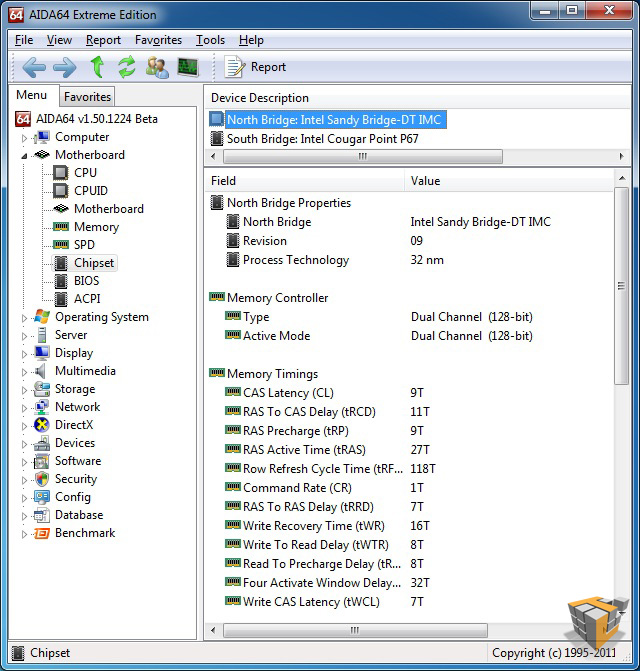
Task: Open the Help menu
Action: pyautogui.click(x=251, y=40)
